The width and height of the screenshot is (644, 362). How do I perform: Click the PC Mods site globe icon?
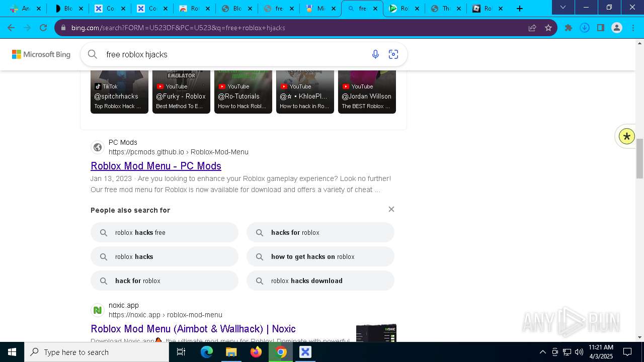point(98,147)
